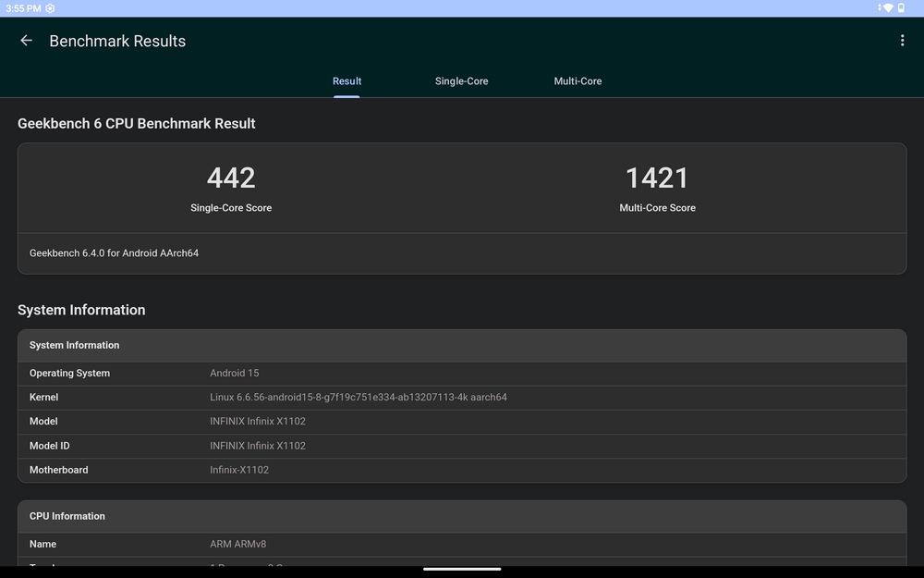Select the Result tab

click(346, 81)
